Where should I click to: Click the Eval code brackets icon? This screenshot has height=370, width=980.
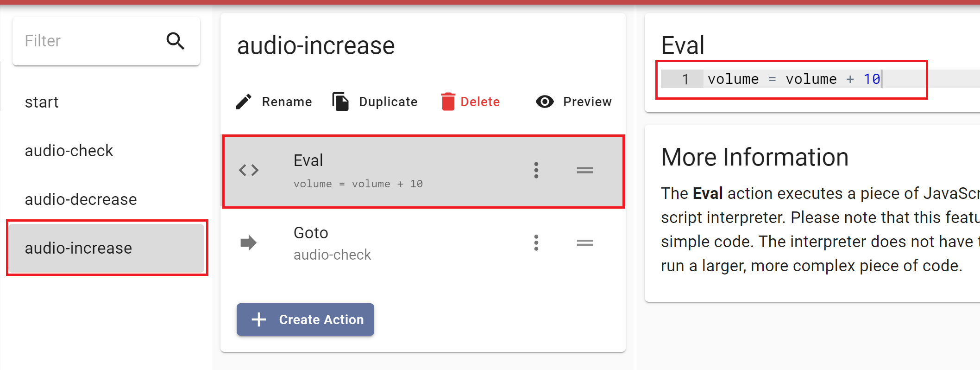pos(249,170)
